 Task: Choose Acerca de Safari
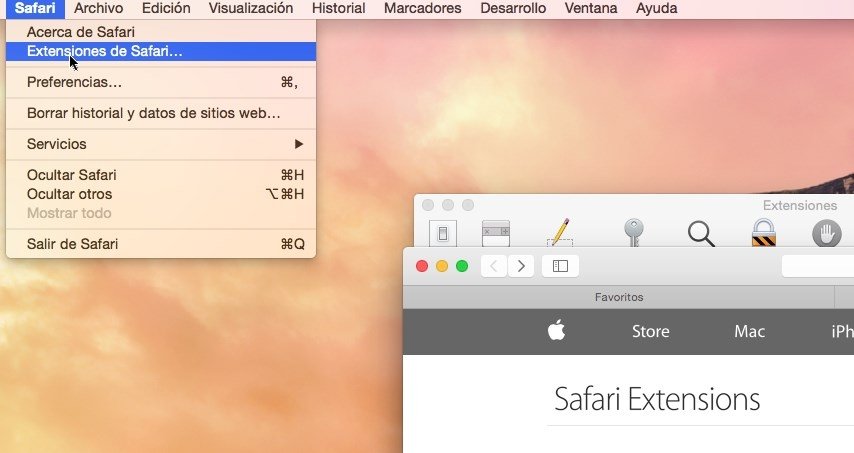[161, 32]
